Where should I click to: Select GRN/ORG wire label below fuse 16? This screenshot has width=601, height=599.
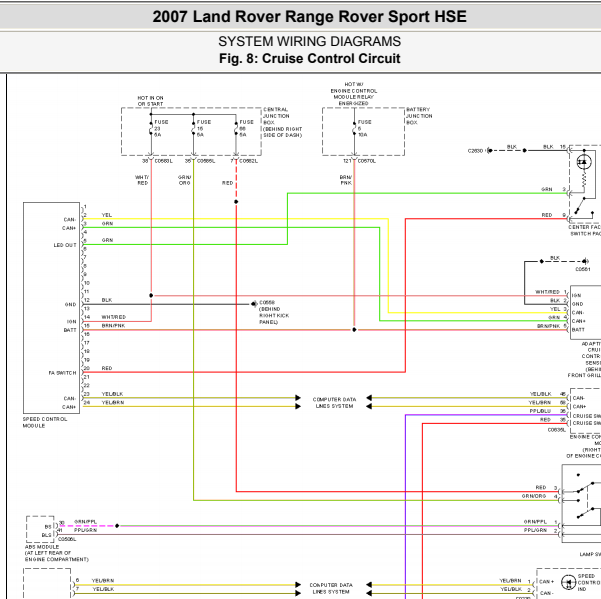[x=184, y=180]
